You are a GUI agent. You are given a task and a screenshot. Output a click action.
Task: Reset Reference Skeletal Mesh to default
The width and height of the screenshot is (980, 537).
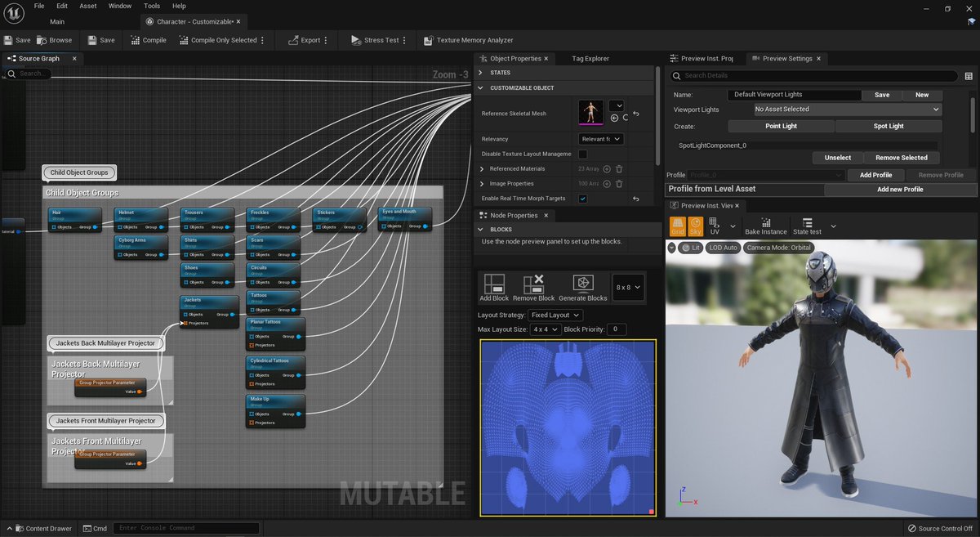(x=636, y=114)
